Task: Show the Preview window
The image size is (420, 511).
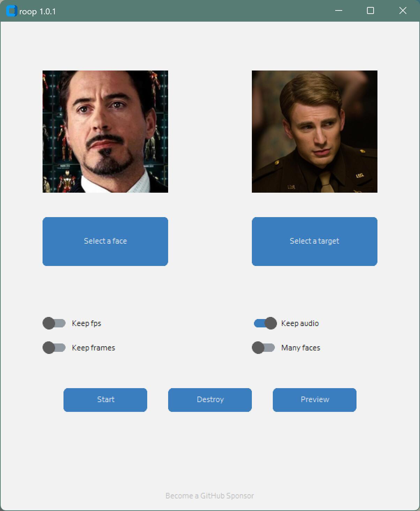Action: click(315, 400)
